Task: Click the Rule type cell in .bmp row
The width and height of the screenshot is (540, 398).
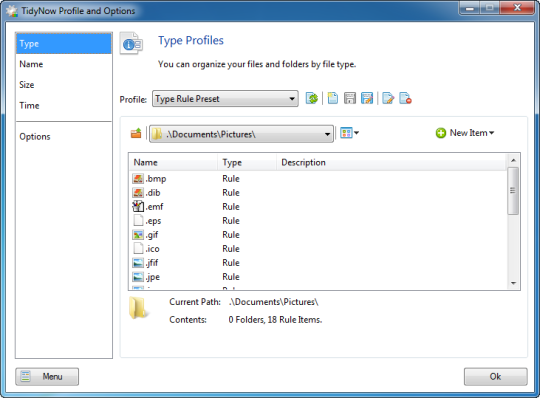Action: click(x=231, y=179)
